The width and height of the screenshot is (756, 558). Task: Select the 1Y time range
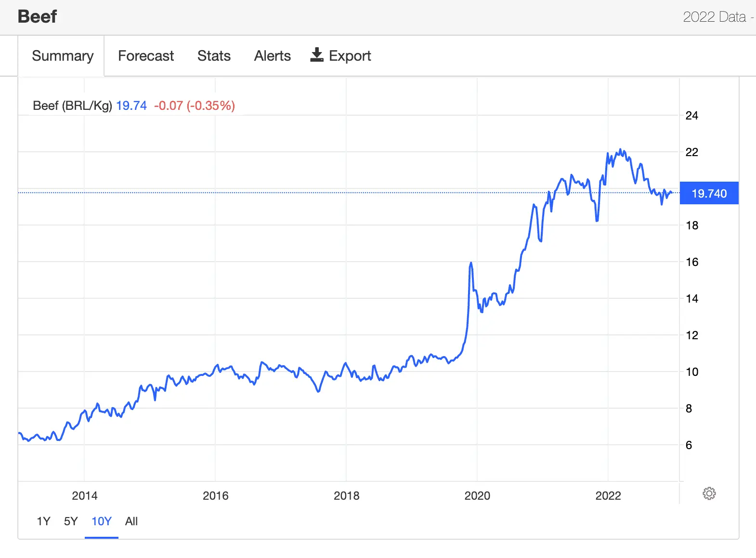click(43, 521)
